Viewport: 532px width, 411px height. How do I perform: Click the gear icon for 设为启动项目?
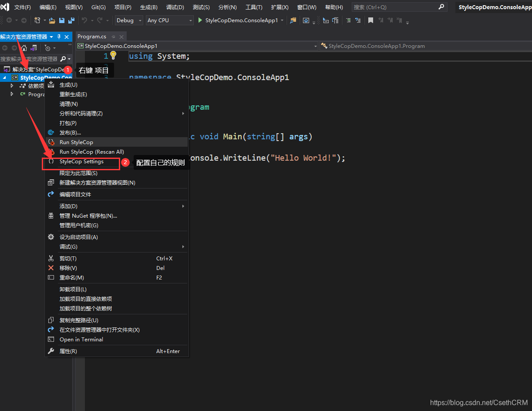click(x=51, y=237)
